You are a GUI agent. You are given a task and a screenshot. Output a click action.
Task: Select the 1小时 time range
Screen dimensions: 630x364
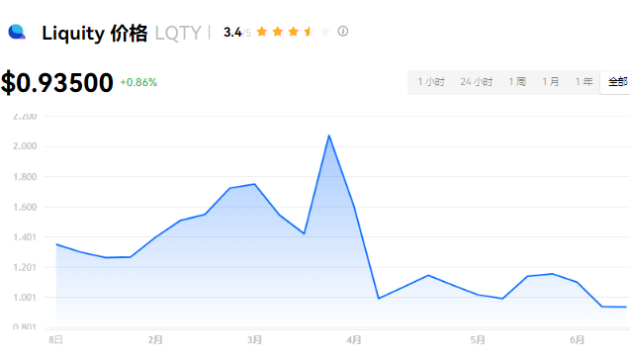(431, 82)
